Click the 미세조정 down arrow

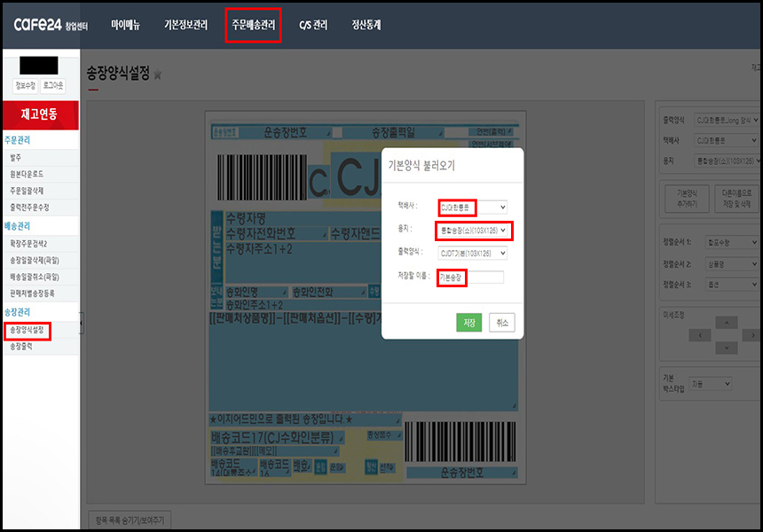[727, 348]
